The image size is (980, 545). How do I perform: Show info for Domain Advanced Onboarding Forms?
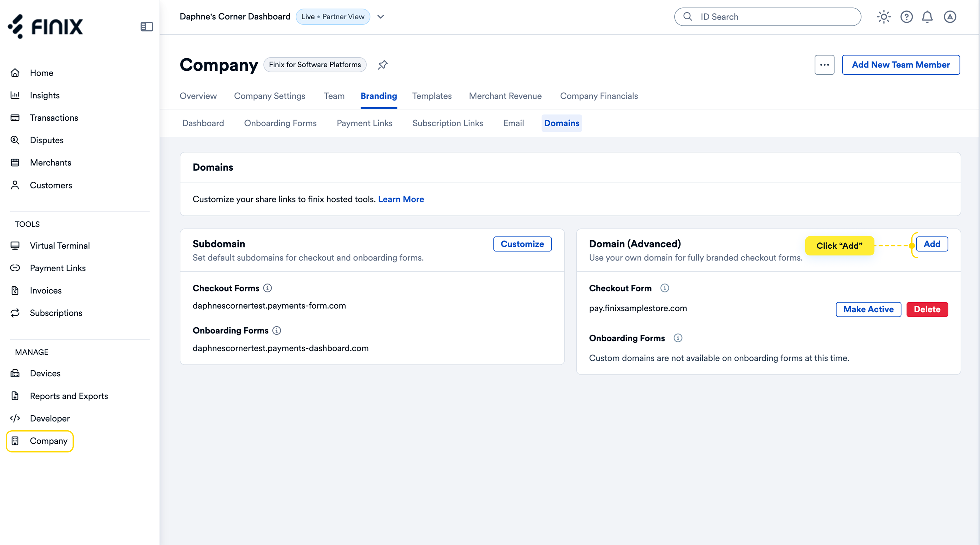point(678,338)
